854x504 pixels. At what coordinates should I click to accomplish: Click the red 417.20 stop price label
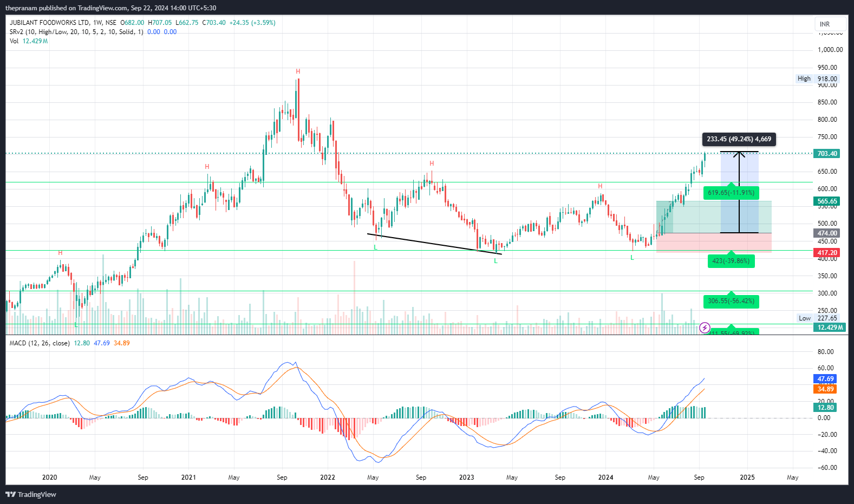pos(827,253)
